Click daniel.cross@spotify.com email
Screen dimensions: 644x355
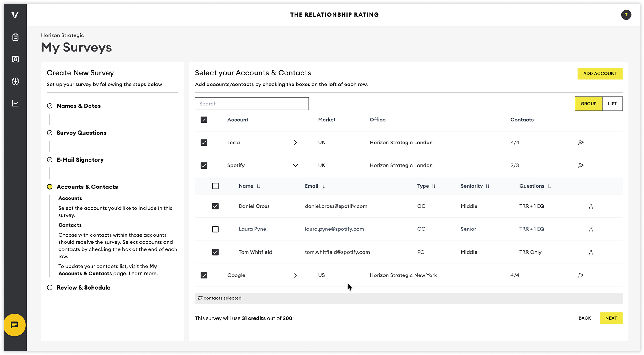[x=336, y=206]
